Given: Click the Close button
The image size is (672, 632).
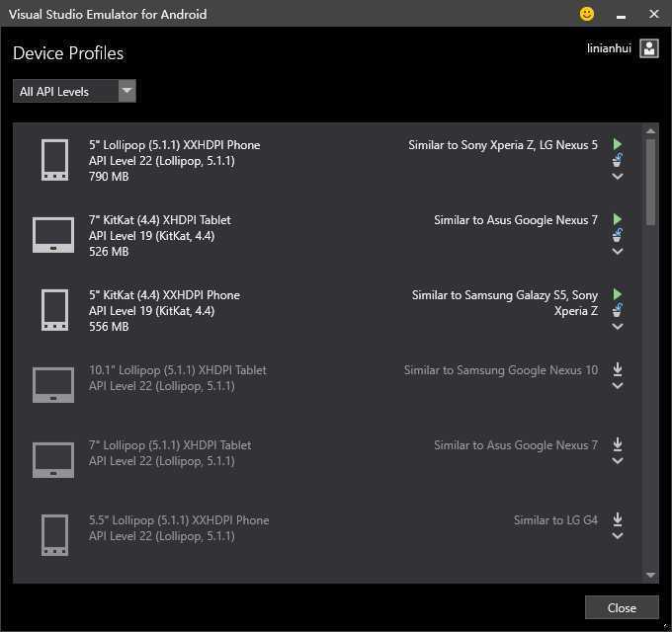Looking at the screenshot, I should point(622,607).
